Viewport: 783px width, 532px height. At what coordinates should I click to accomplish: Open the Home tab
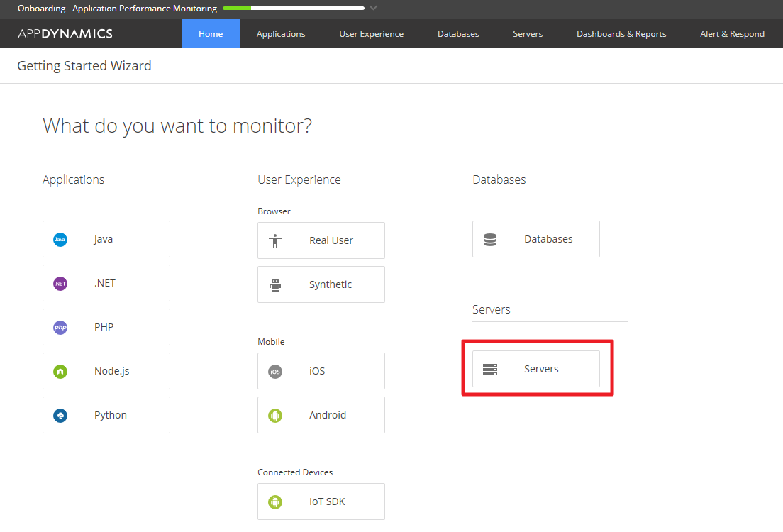coord(211,33)
